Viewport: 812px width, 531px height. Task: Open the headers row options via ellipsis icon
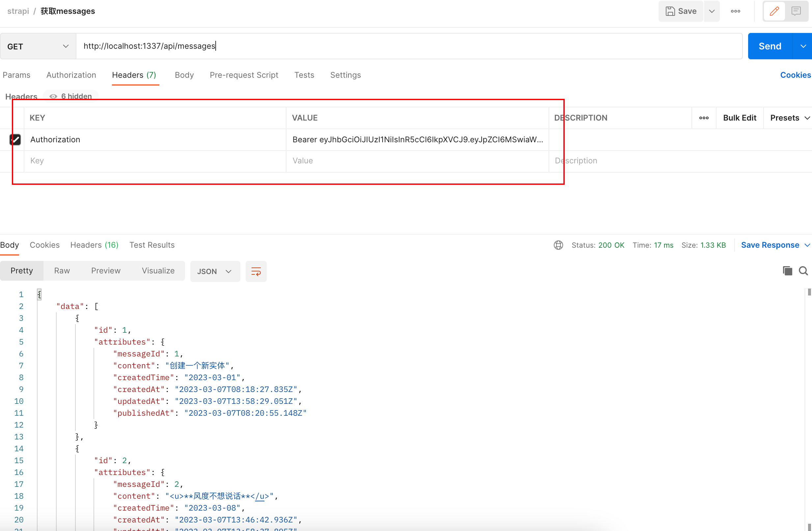pos(704,118)
